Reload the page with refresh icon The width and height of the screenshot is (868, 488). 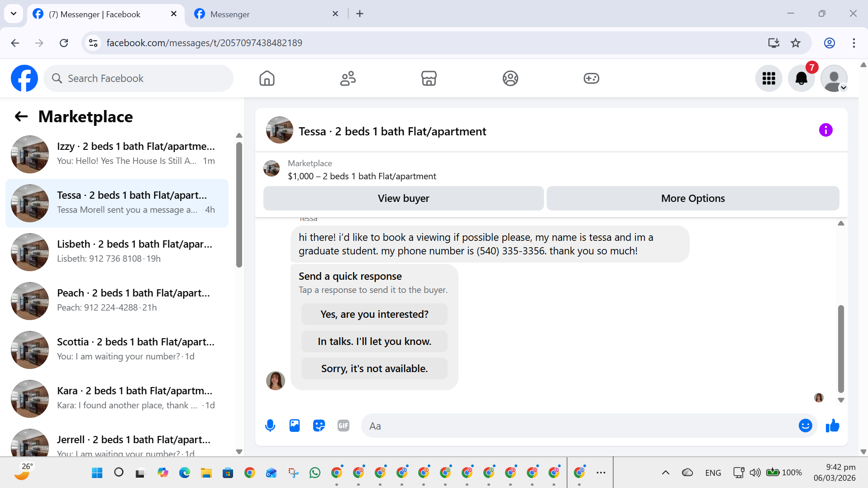pyautogui.click(x=64, y=43)
